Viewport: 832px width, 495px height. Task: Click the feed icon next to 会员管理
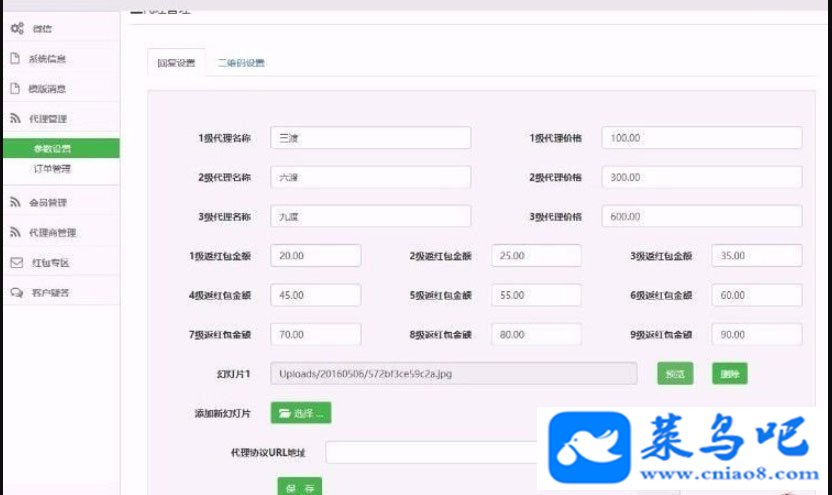15,202
